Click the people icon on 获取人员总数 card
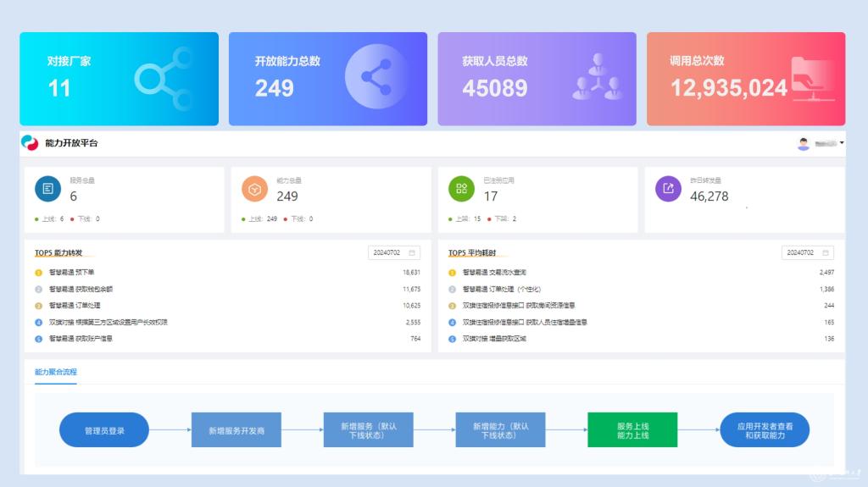 597,77
